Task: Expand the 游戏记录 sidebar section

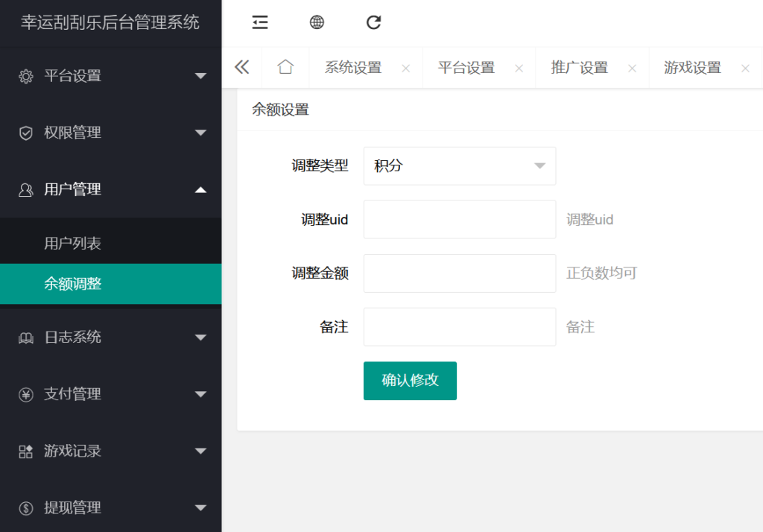Action: point(110,451)
